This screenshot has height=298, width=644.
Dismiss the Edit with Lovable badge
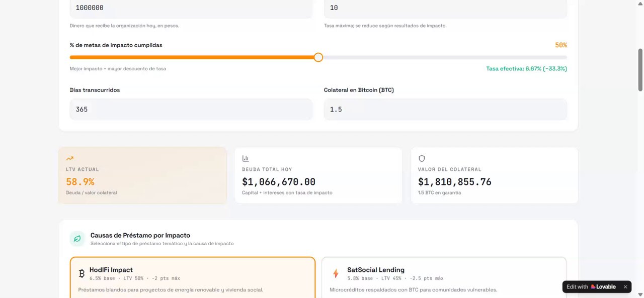(x=625, y=287)
